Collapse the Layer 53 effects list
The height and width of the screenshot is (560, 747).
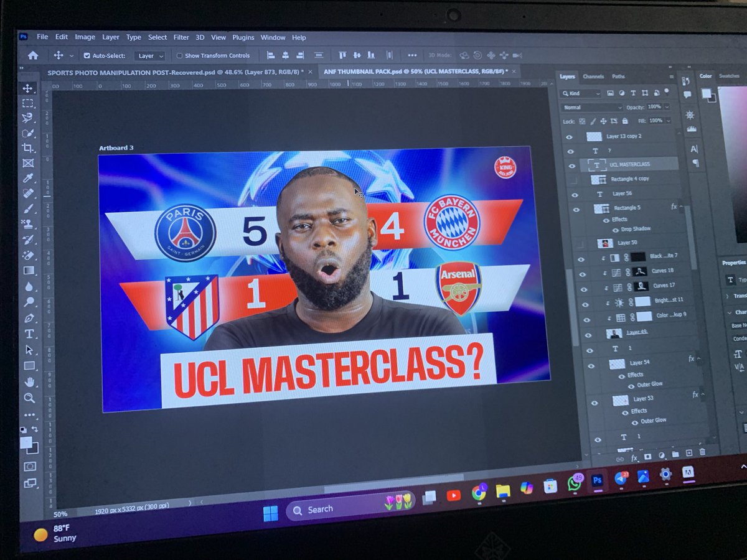[703, 394]
